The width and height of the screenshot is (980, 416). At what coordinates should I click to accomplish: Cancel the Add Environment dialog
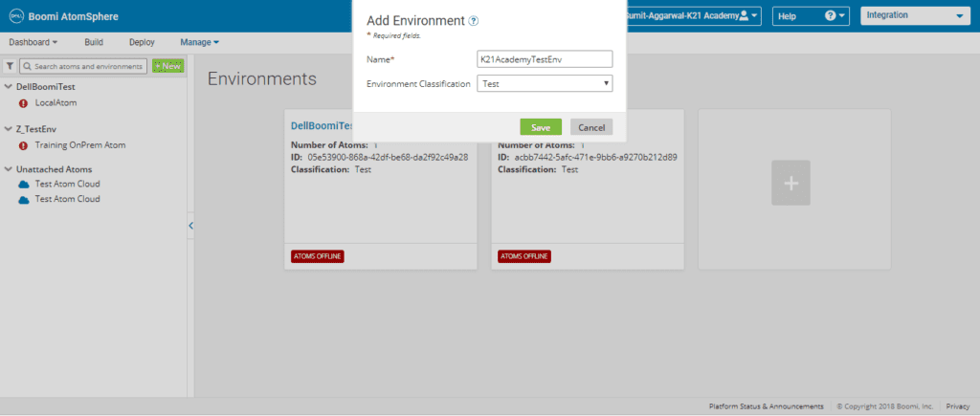click(x=591, y=127)
